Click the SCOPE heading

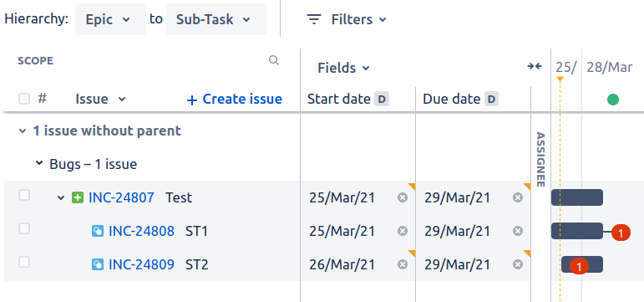(35, 61)
